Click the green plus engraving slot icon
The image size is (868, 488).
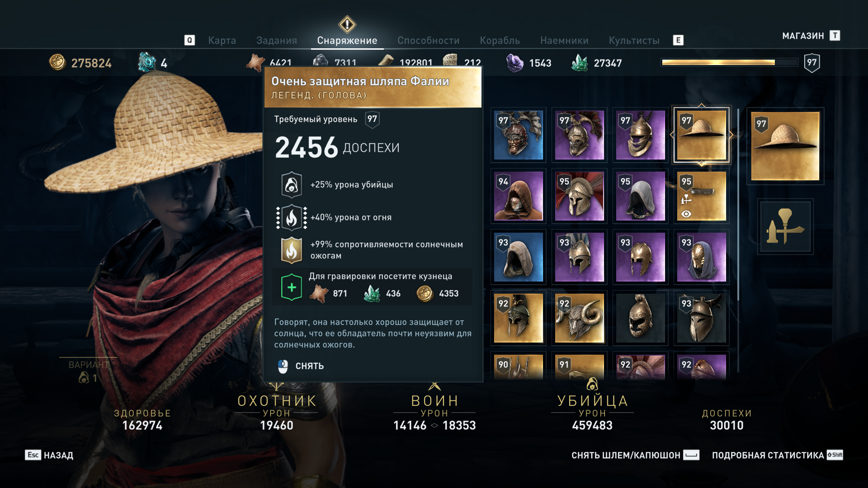pos(292,287)
